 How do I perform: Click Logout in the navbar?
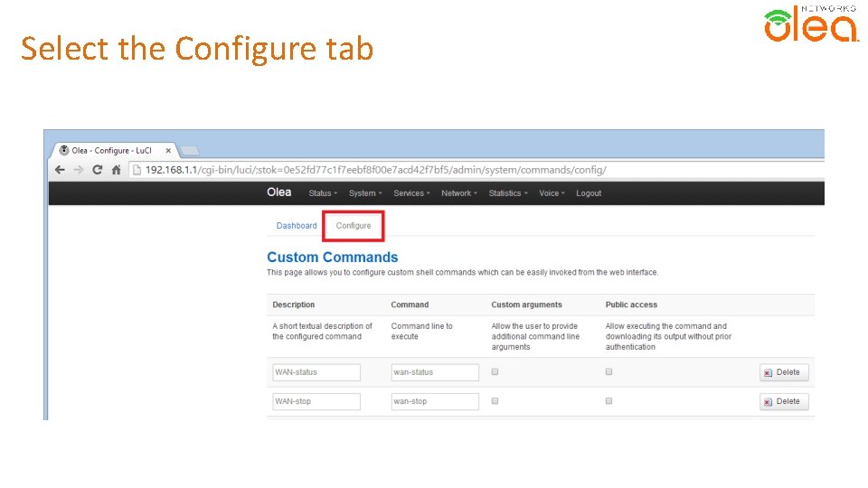point(589,193)
